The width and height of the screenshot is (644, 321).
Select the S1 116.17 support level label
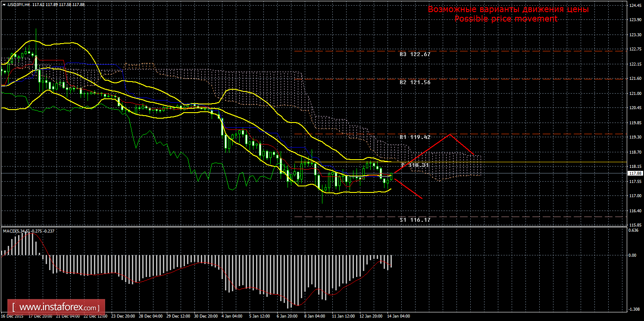(x=415, y=220)
